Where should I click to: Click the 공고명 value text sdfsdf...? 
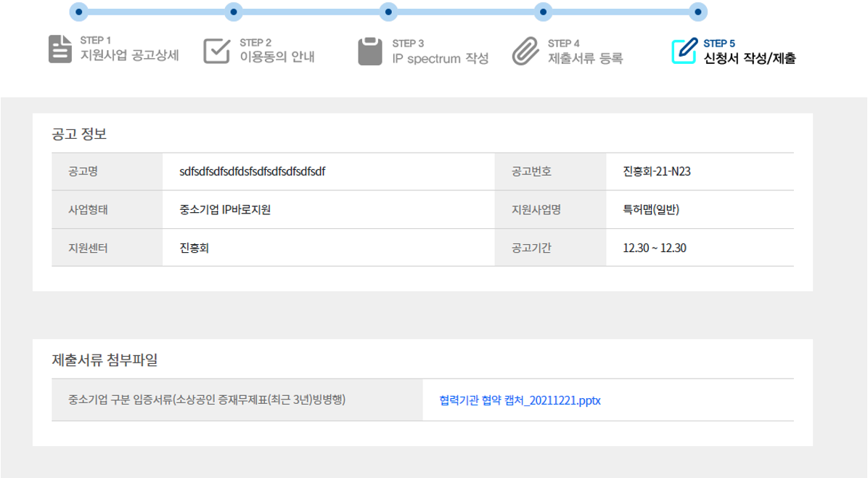pyautogui.click(x=252, y=172)
